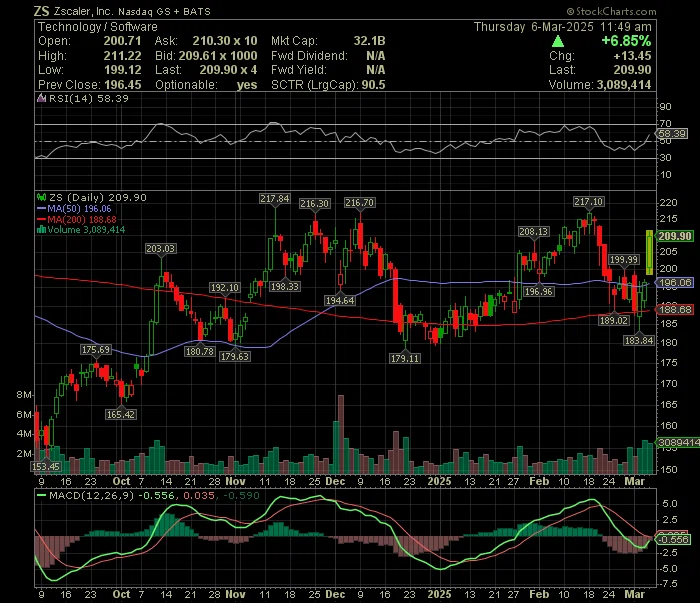Click the ZS ticker symbol title
The width and height of the screenshot is (700, 603).
(x=42, y=11)
